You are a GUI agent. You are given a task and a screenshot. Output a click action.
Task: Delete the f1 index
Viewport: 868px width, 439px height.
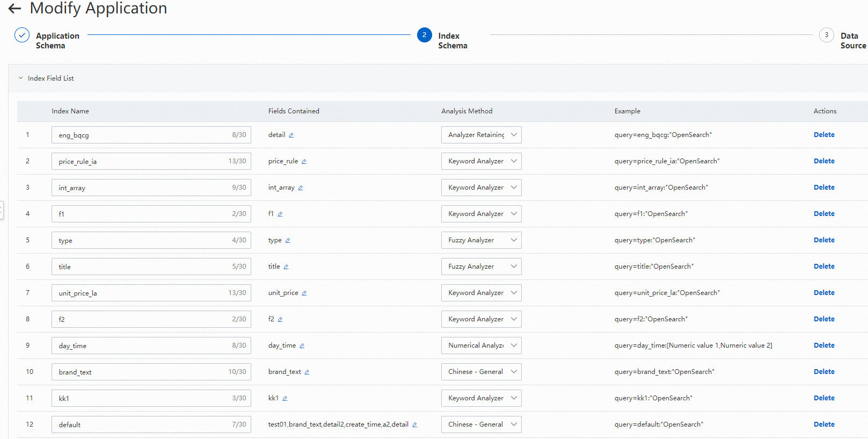pyautogui.click(x=824, y=214)
